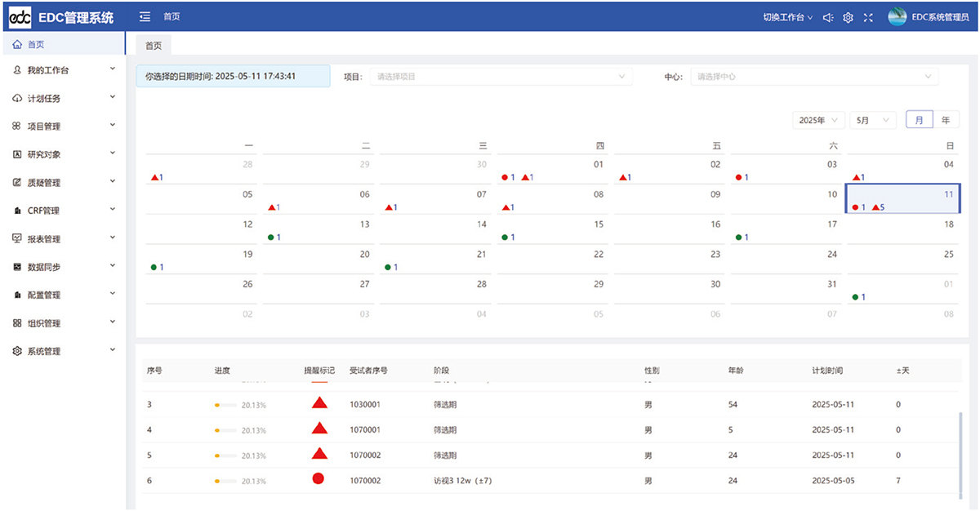980x511 pixels.
Task: Open the 5月 month dropdown
Action: tap(872, 120)
